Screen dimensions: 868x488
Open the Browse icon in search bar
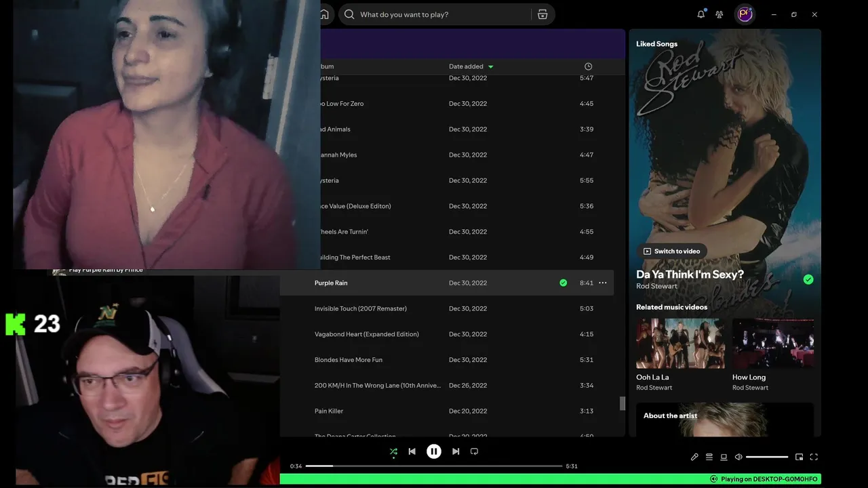[x=542, y=14]
